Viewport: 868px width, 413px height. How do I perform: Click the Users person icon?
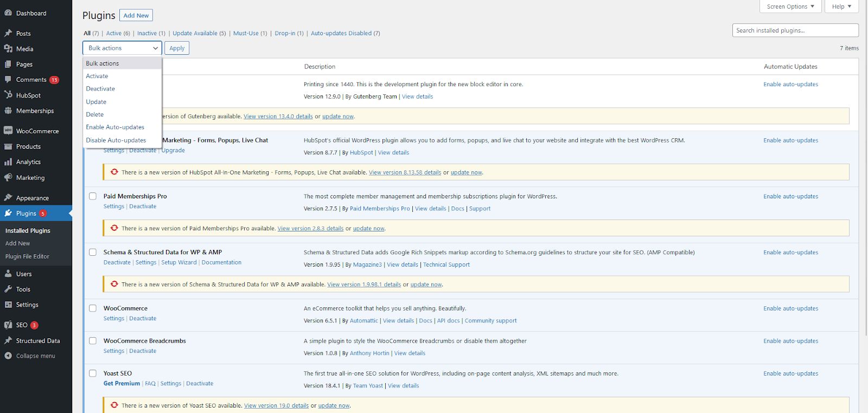click(x=8, y=274)
